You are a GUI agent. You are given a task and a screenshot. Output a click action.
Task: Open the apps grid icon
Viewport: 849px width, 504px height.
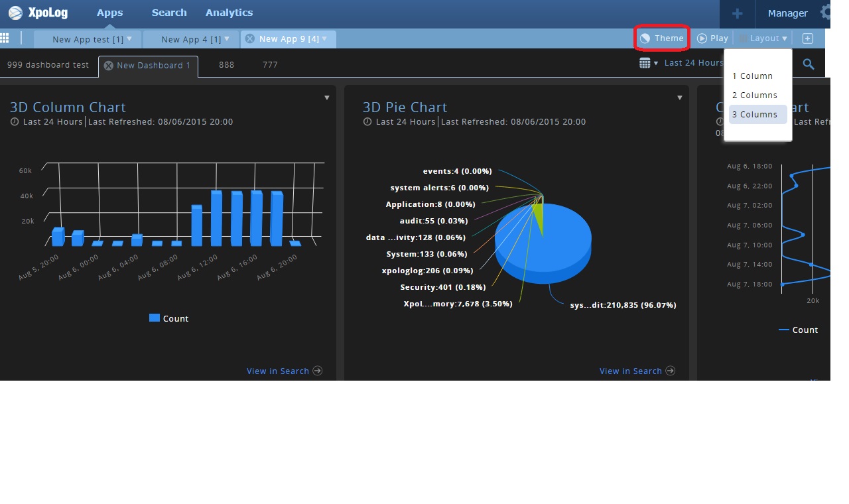(5, 38)
